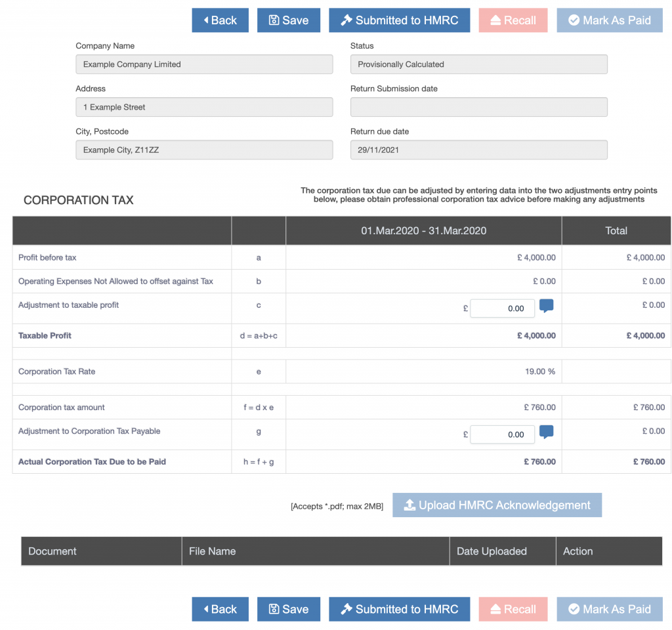This screenshot has height=630, width=672.
Task: Open comment bubble for Corporation Tax Payable adjustment
Action: (x=546, y=432)
